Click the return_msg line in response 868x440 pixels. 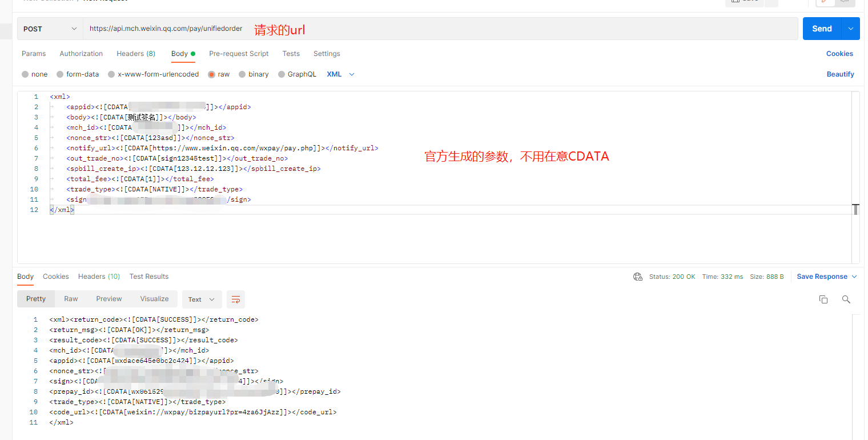pos(130,330)
